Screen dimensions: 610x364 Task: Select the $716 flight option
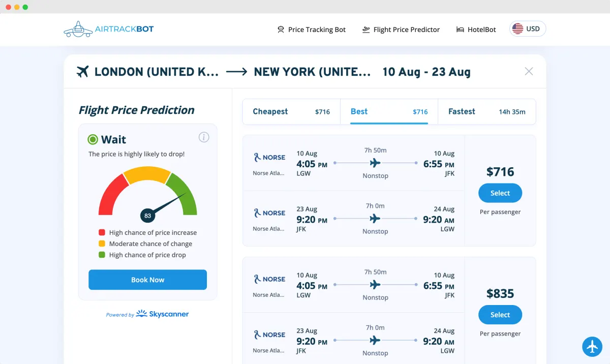tap(500, 193)
